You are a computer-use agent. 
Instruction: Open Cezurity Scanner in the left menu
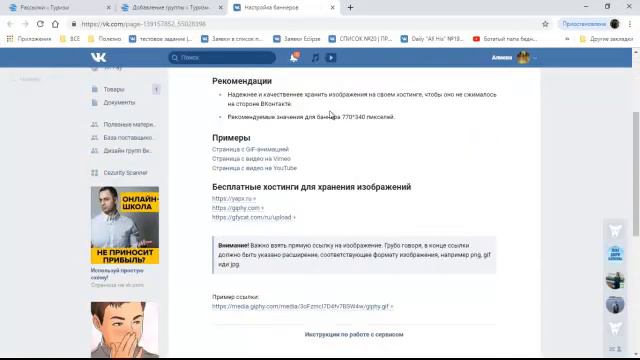coord(125,173)
